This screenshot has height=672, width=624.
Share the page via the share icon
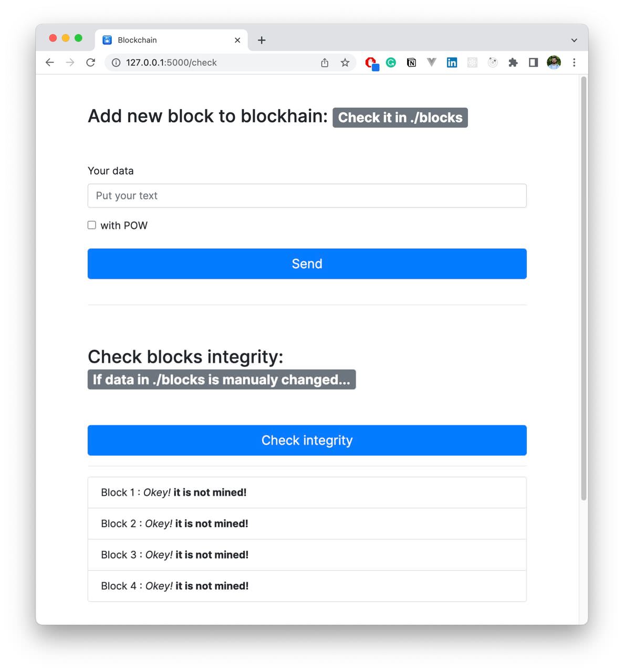click(325, 62)
